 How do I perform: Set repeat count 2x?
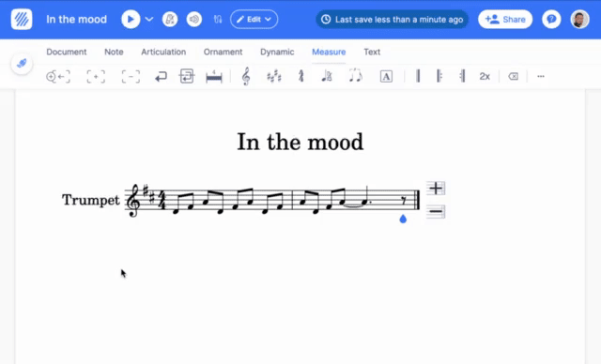pos(485,77)
